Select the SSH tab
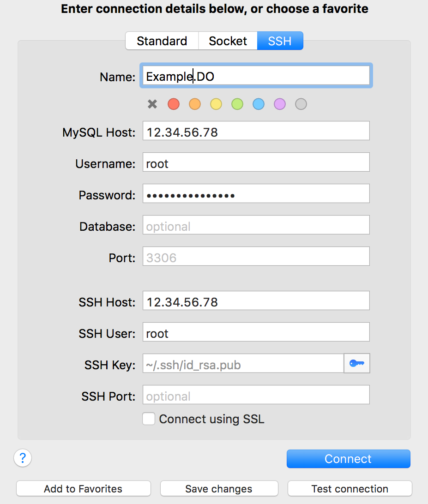 click(x=280, y=41)
